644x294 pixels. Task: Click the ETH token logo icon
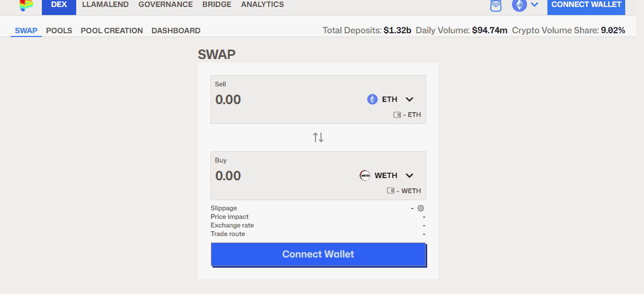372,99
